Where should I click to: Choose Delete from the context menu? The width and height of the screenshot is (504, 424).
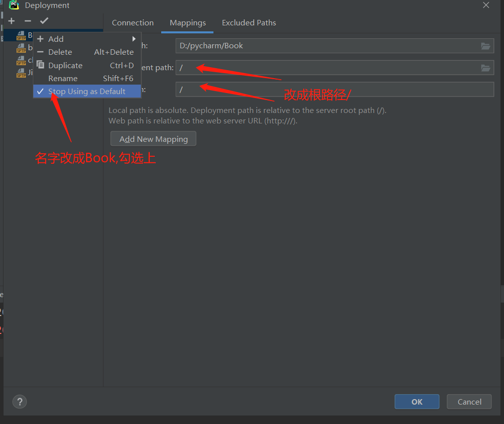click(87, 52)
